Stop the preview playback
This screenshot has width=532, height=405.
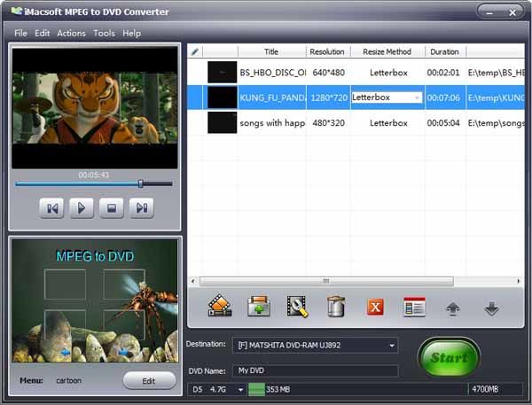point(112,208)
